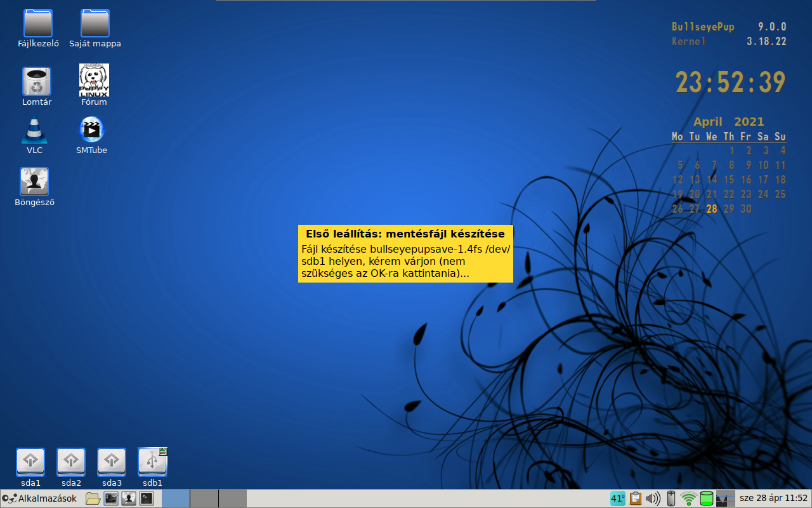The height and width of the screenshot is (508, 812).
Task: Open the clipboard manager tray icon
Action: tap(636, 498)
